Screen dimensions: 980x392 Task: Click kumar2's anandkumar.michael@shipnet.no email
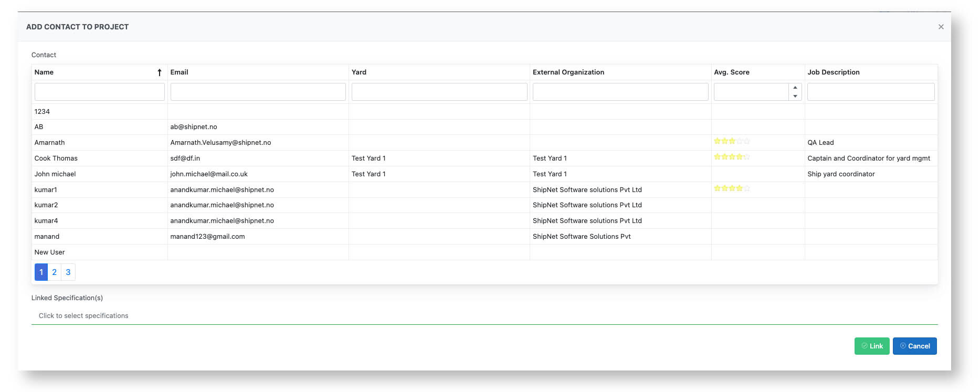(222, 205)
